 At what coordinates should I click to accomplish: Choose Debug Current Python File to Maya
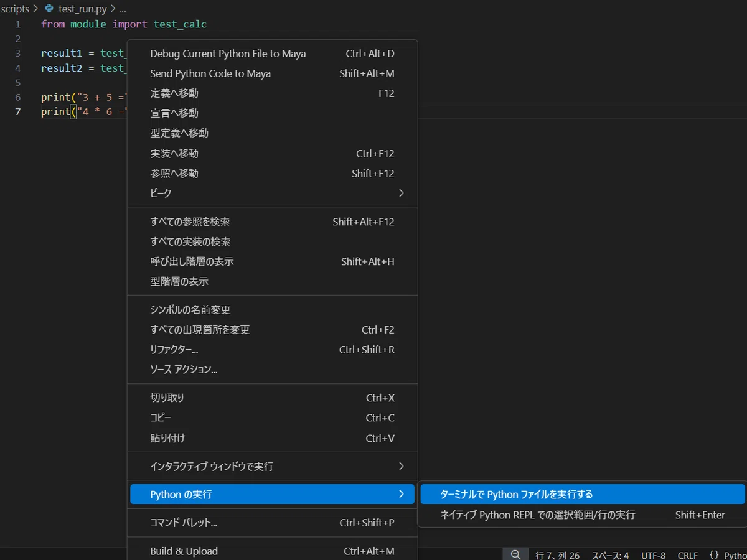click(x=272, y=54)
